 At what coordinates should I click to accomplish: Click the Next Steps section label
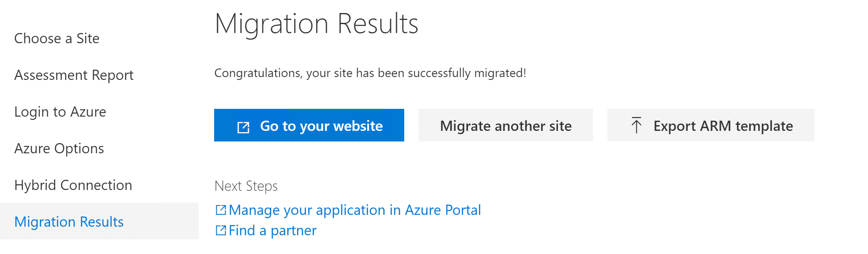click(246, 186)
